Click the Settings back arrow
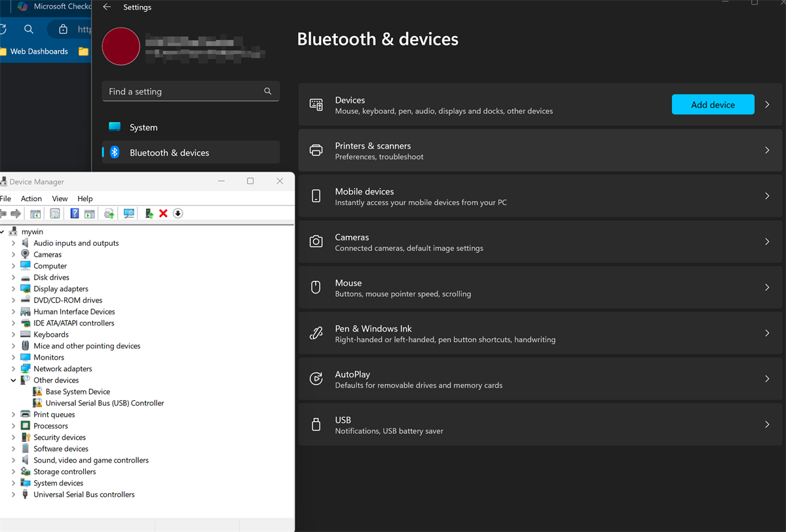Image resolution: width=786 pixels, height=532 pixels. click(x=107, y=7)
